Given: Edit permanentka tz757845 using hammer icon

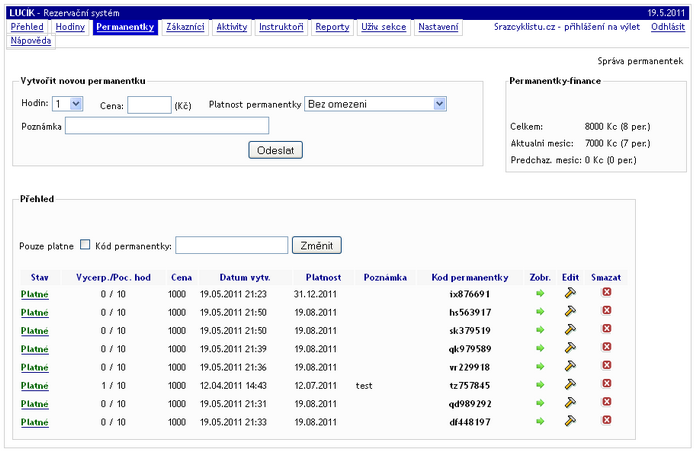Looking at the screenshot, I should 570,385.
